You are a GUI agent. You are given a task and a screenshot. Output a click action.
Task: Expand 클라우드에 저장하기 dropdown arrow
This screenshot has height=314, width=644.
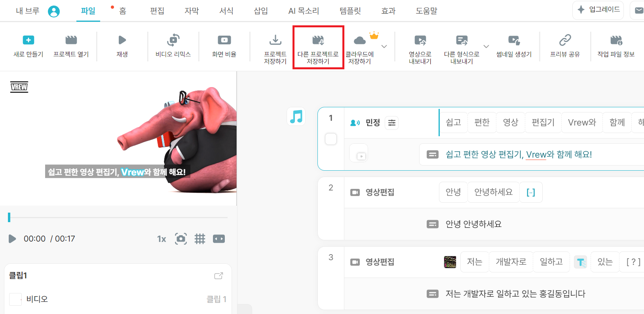[x=384, y=46]
